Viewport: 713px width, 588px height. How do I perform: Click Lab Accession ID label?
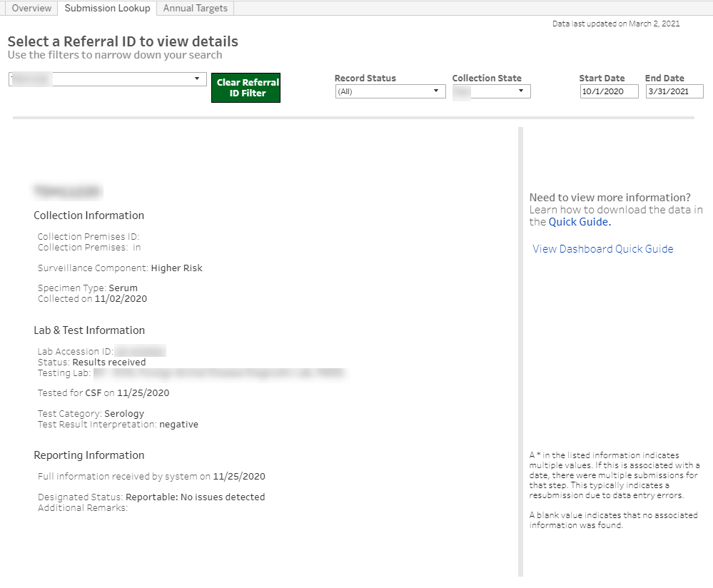[76, 352]
